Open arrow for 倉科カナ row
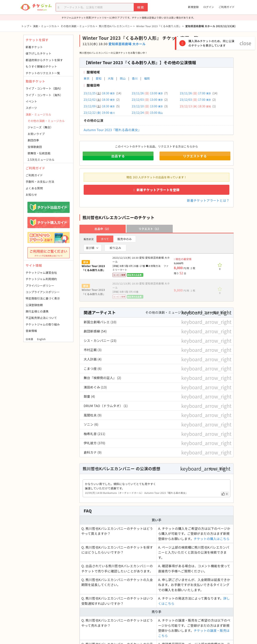The height and width of the screenshot is (644, 257). click(x=206, y=452)
